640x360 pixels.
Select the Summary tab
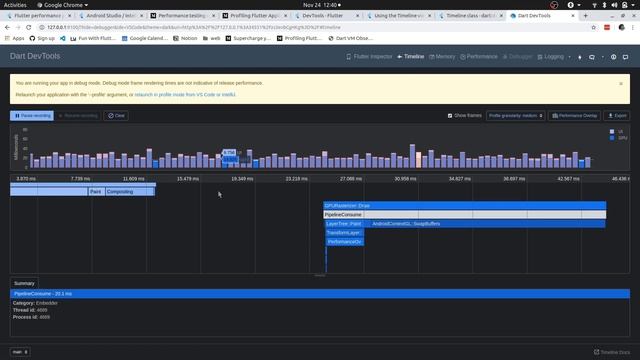coord(24,283)
